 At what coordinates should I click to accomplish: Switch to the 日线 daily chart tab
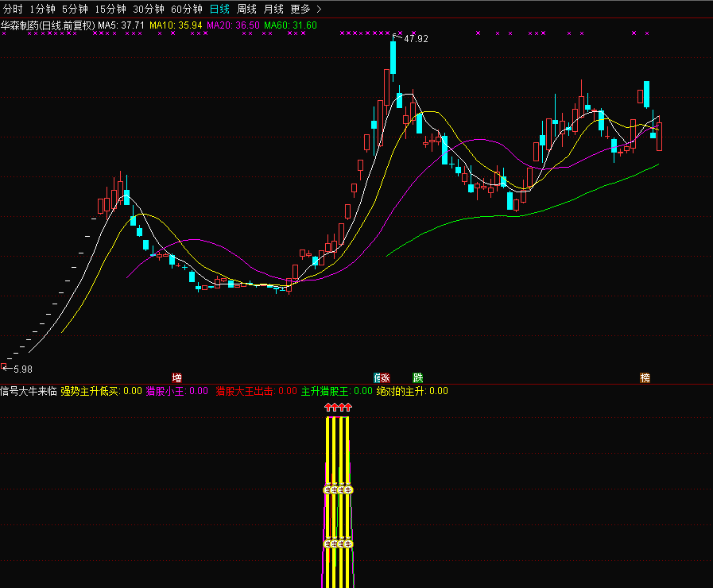pos(219,9)
